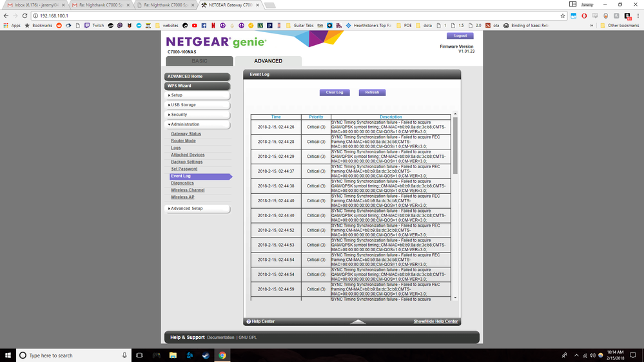
Task: Open File Explorer from the taskbar
Action: click(x=173, y=355)
